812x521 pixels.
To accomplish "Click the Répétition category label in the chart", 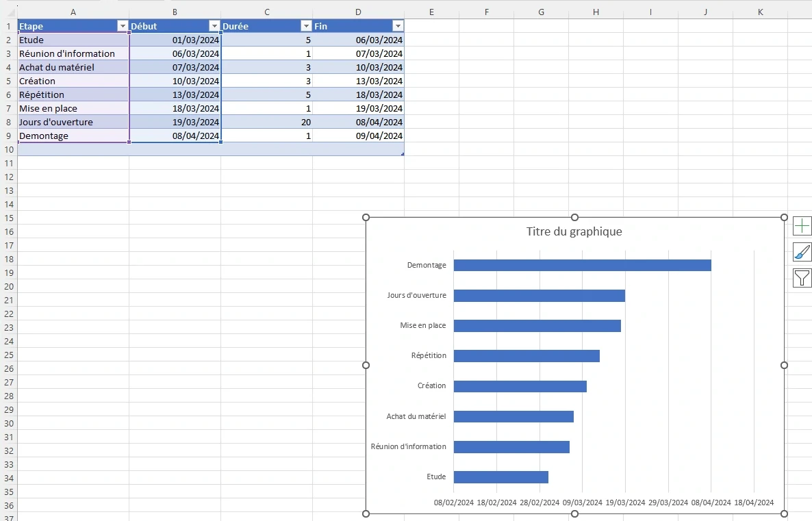I will (x=430, y=355).
